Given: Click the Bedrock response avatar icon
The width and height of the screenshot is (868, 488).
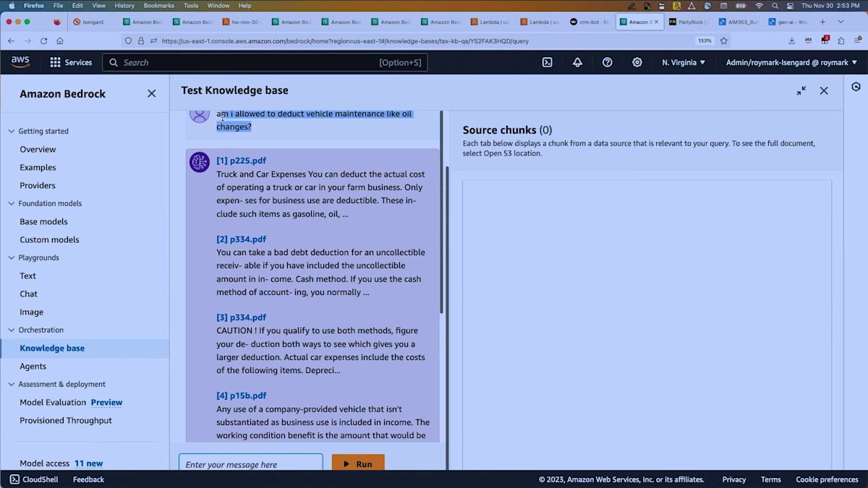Looking at the screenshot, I should pos(200,162).
